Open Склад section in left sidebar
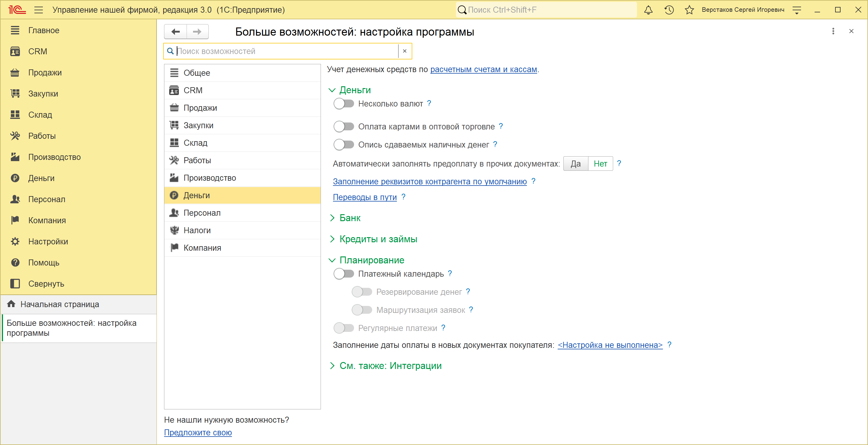 [79, 115]
